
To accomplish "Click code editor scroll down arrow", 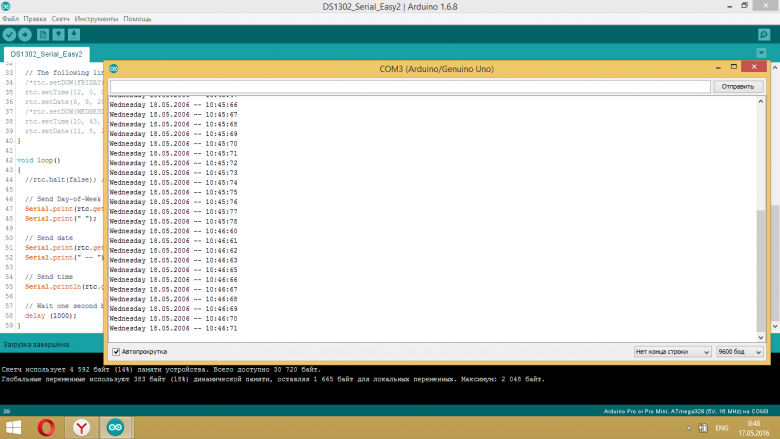I will coord(775,326).
